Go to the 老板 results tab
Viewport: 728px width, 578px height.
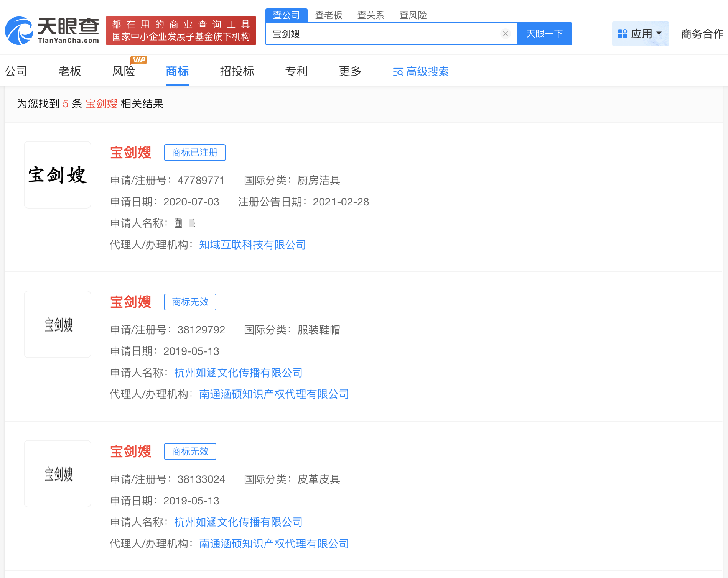[x=70, y=71]
